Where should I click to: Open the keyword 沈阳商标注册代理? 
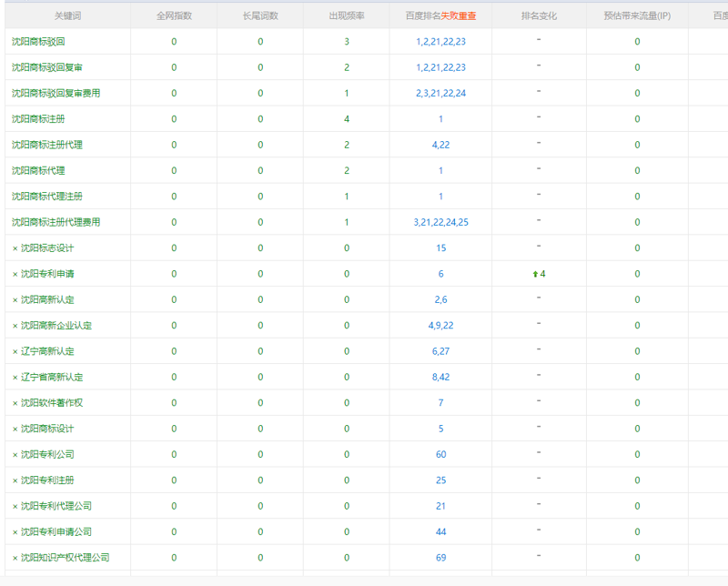pyautogui.click(x=47, y=145)
